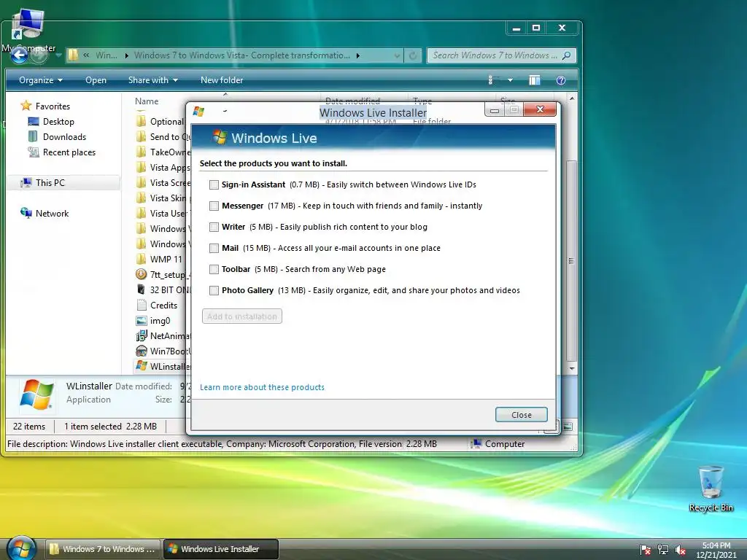Click the Add to installation button

[242, 316]
